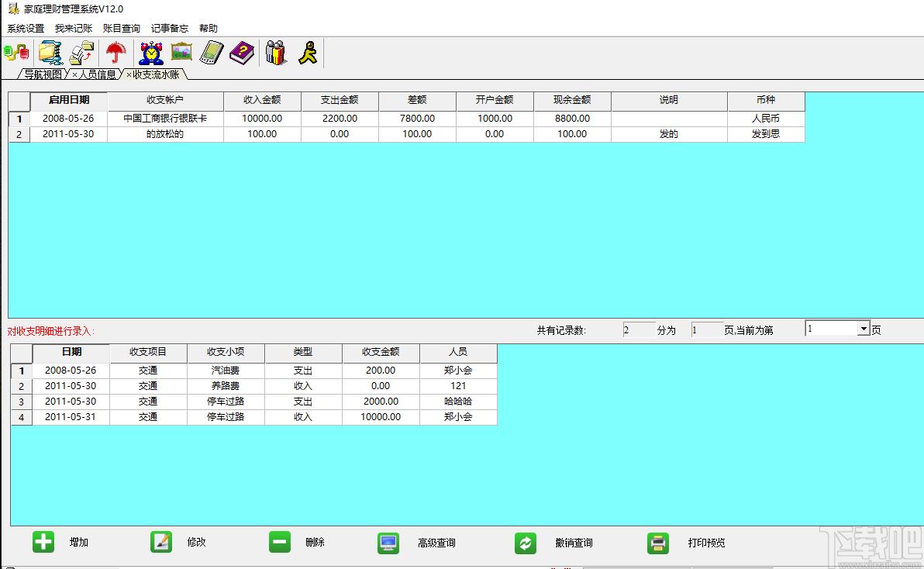Open the alarm clock reminder icon
The image size is (924, 569).
pyautogui.click(x=151, y=53)
